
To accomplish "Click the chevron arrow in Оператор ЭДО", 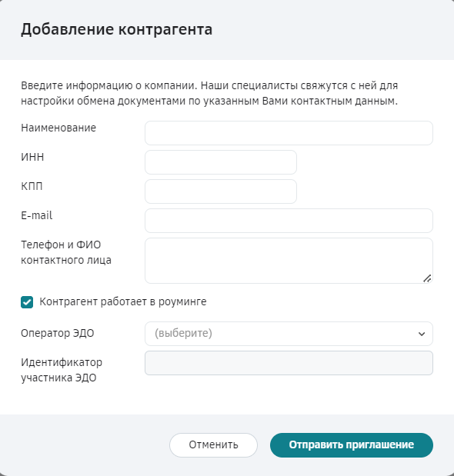I will click(422, 334).
